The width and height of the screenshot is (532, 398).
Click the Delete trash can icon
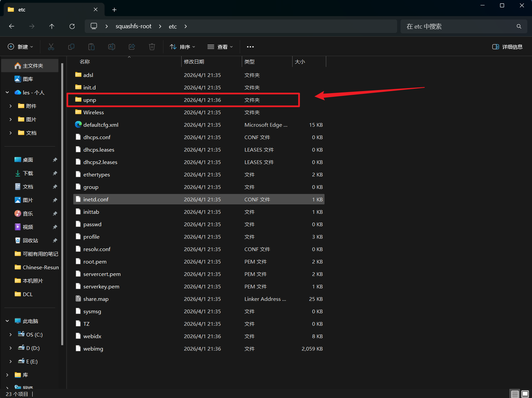[152, 47]
